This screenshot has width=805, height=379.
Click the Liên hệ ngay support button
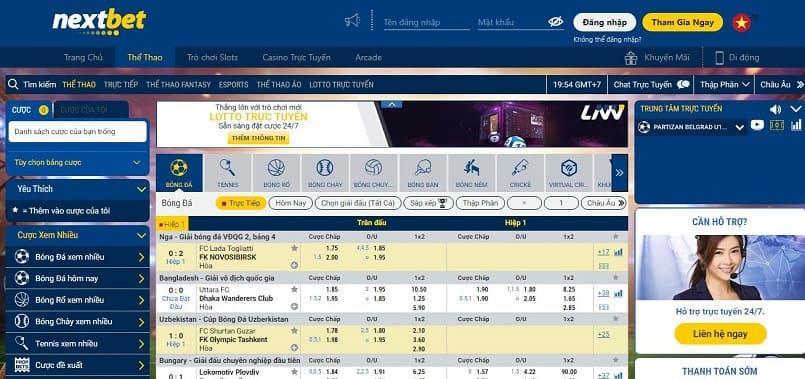pyautogui.click(x=720, y=334)
